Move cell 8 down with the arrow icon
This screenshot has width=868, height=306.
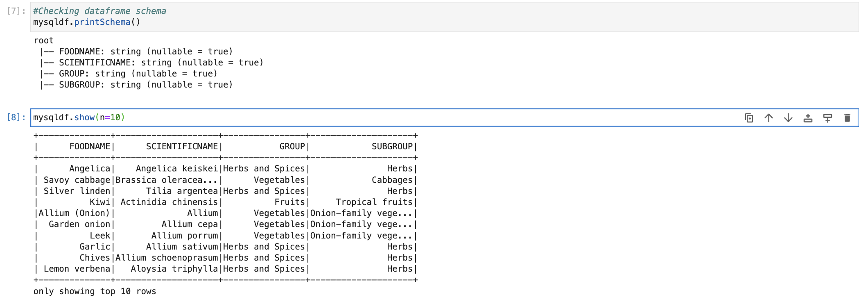(x=788, y=118)
